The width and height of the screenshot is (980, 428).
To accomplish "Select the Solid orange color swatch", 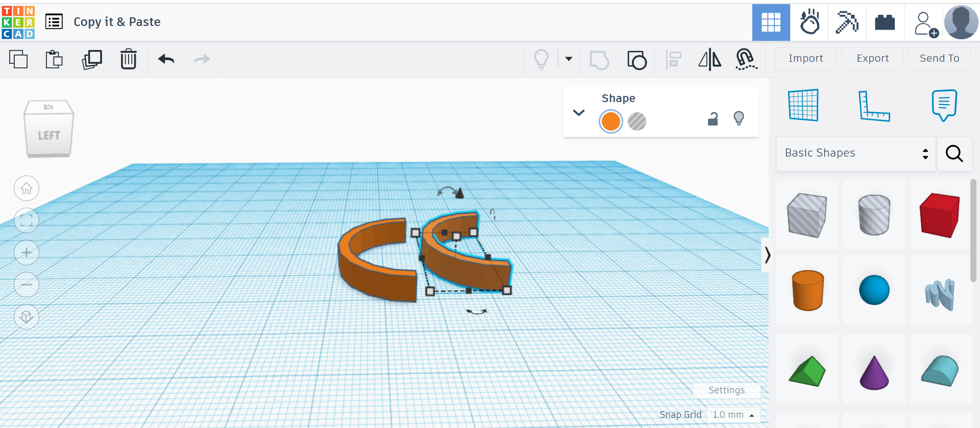I will click(610, 121).
